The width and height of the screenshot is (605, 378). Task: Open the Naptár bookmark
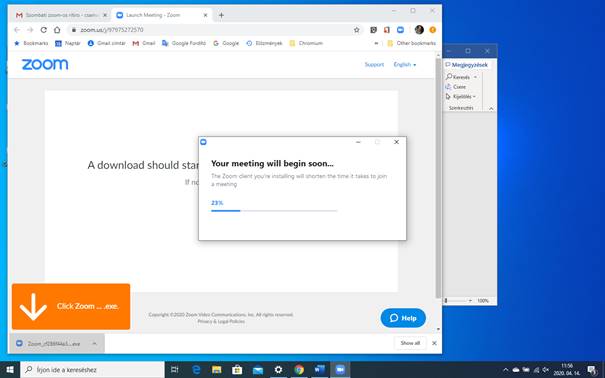point(68,43)
